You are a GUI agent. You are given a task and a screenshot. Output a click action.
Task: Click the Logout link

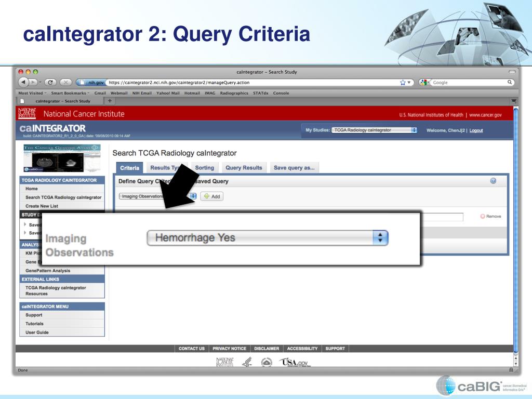476,130
